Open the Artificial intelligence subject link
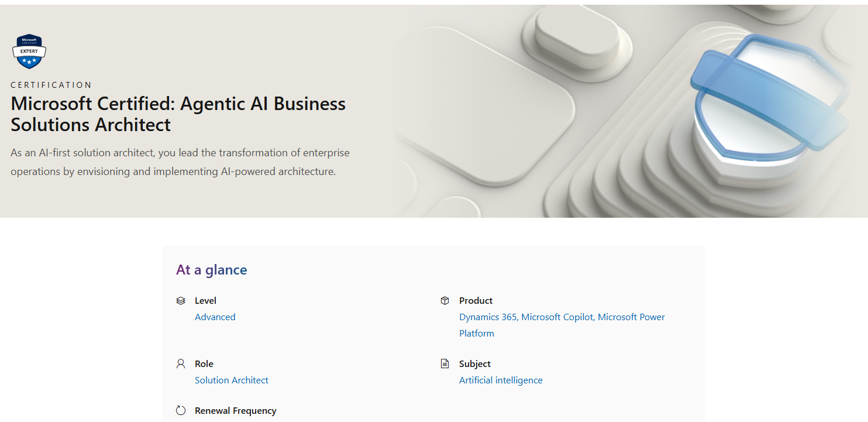The width and height of the screenshot is (868, 422). point(501,380)
